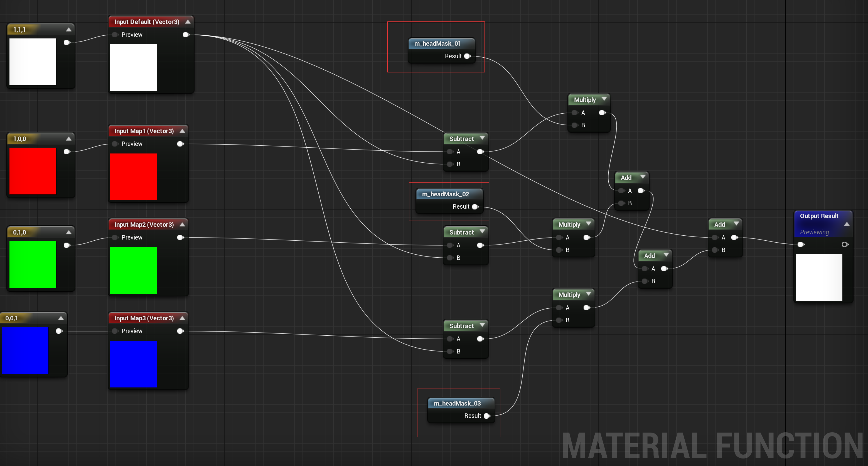
Task: Select the Output Result node title
Action: click(819, 216)
